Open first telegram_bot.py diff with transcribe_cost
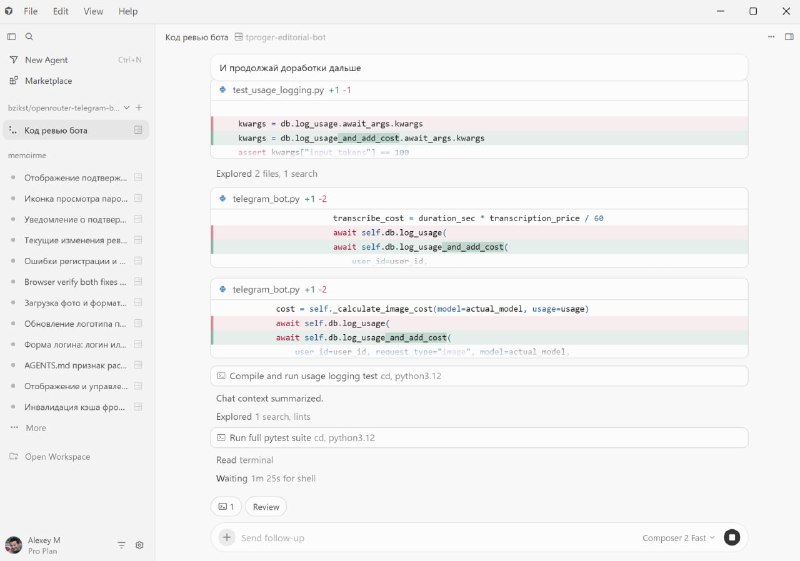Viewport: 800px width, 561px height. (x=479, y=199)
